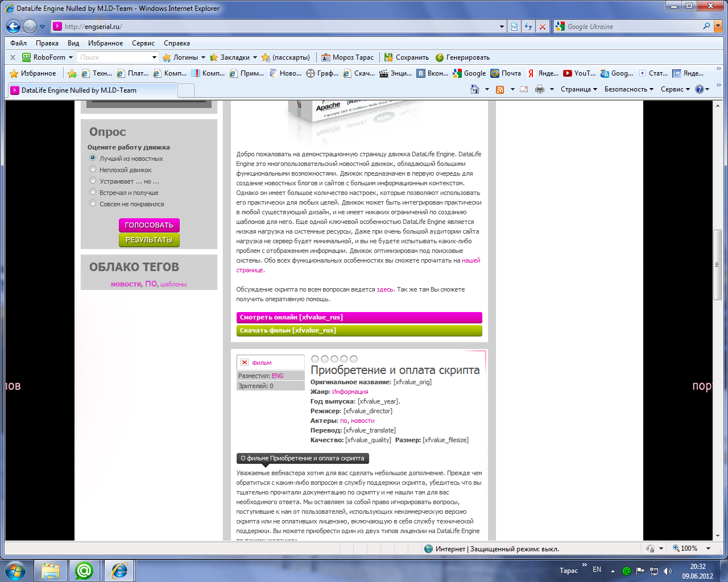Open the Правка menu
The height and width of the screenshot is (582, 728).
47,43
